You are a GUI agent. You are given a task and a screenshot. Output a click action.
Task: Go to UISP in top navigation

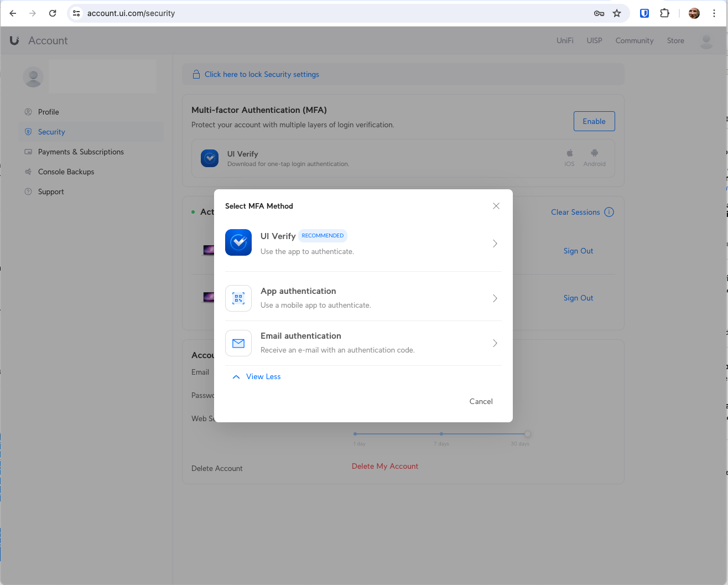coord(594,40)
